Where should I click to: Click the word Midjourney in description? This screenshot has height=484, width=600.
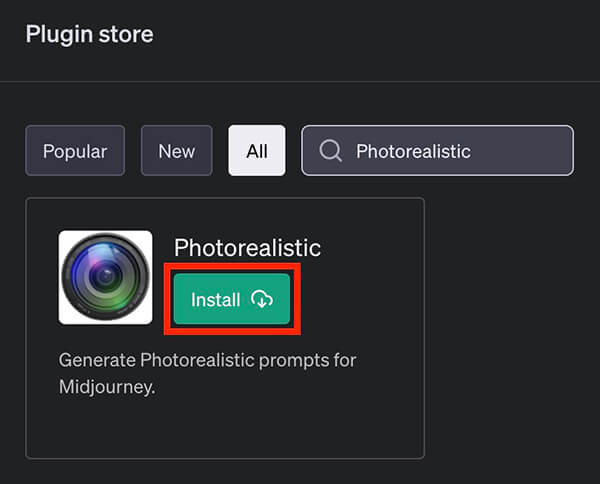pos(107,387)
